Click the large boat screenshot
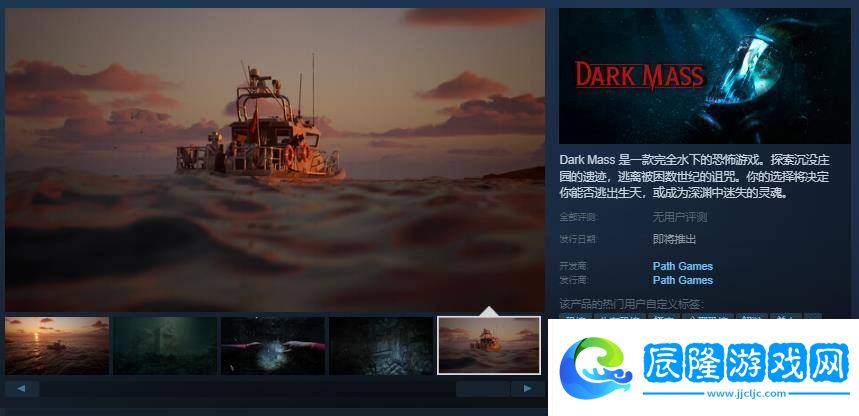859x416 pixels. pos(275,159)
